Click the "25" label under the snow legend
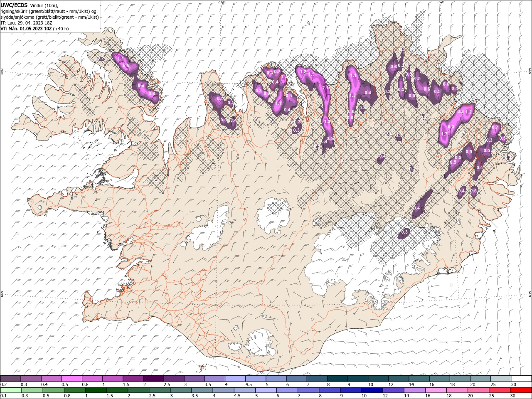This screenshot has height=399, width=532. point(493,384)
